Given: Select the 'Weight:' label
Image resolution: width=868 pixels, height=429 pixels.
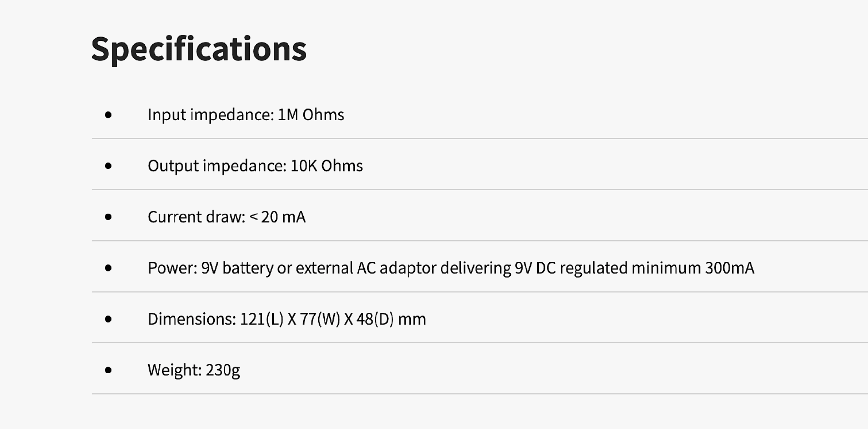Looking at the screenshot, I should pos(175,371).
